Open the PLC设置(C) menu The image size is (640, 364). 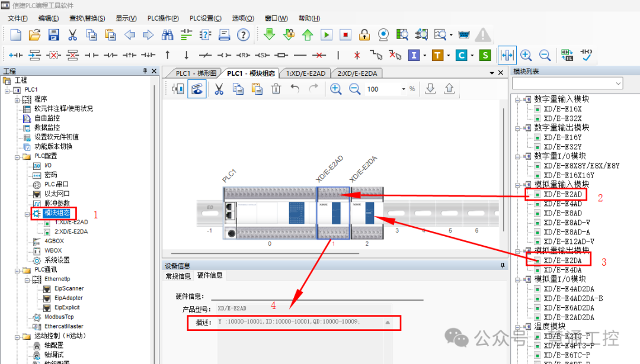205,18
